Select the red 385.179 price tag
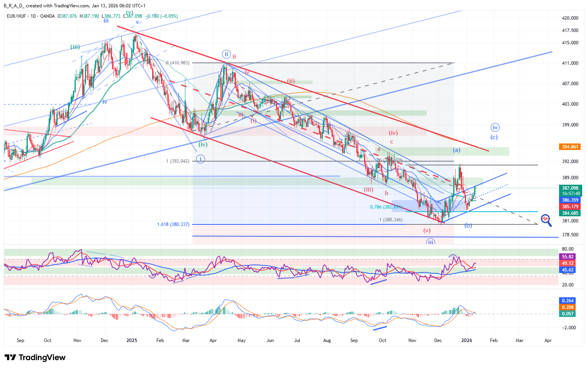Screen dimensions: 588x369 click(570, 207)
